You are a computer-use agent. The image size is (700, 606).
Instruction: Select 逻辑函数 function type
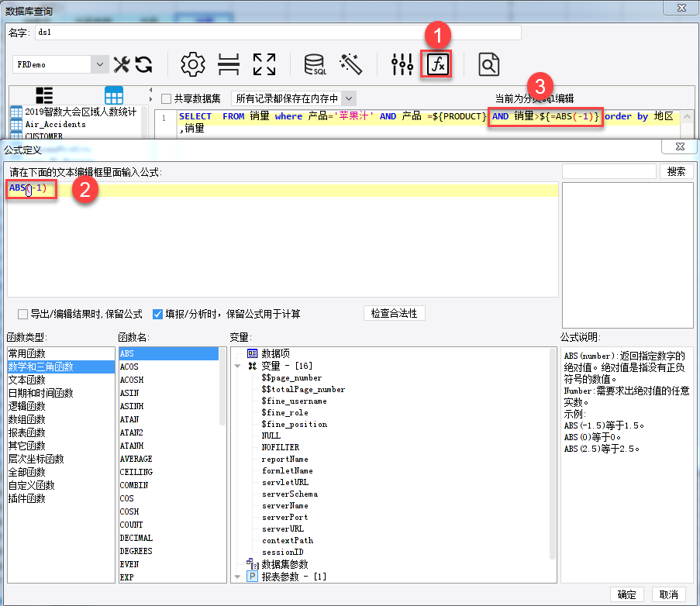click(61, 406)
